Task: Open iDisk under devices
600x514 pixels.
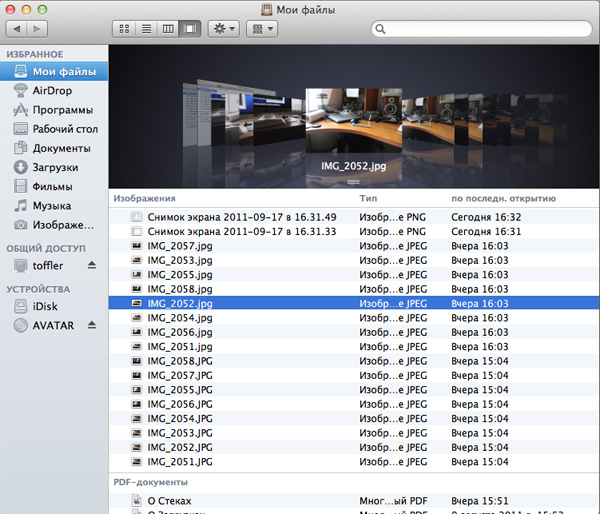Action: pyautogui.click(x=45, y=306)
